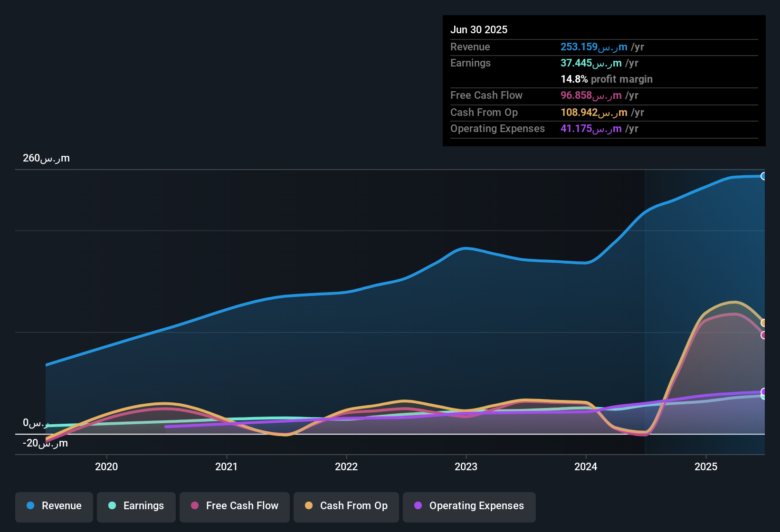Toggle the Earnings series visibility
Screen dimensions: 780x532
pyautogui.click(x=136, y=506)
